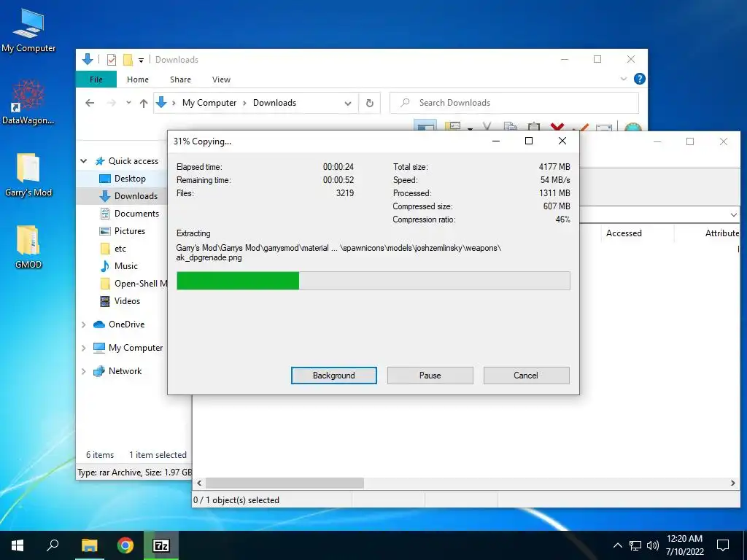Open Pictures in the navigation pane
The image size is (747, 560).
coord(122,231)
